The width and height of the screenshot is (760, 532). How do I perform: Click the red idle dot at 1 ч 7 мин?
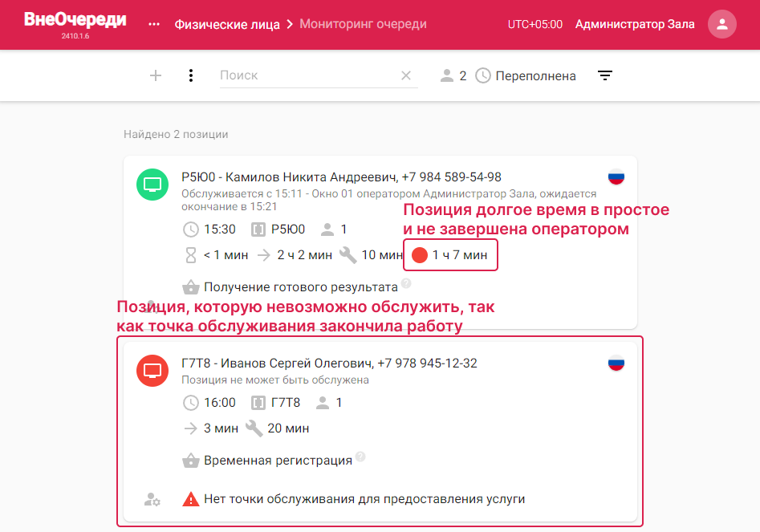click(x=420, y=255)
